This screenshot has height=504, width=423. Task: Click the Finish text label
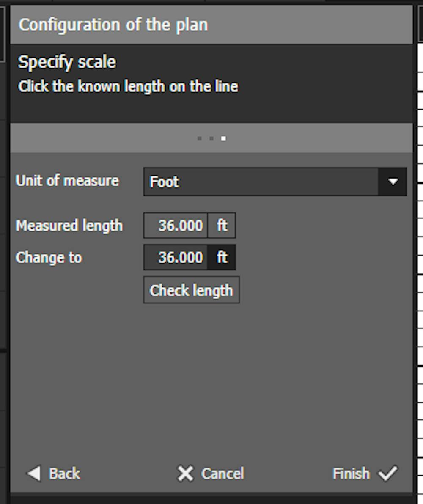click(351, 474)
